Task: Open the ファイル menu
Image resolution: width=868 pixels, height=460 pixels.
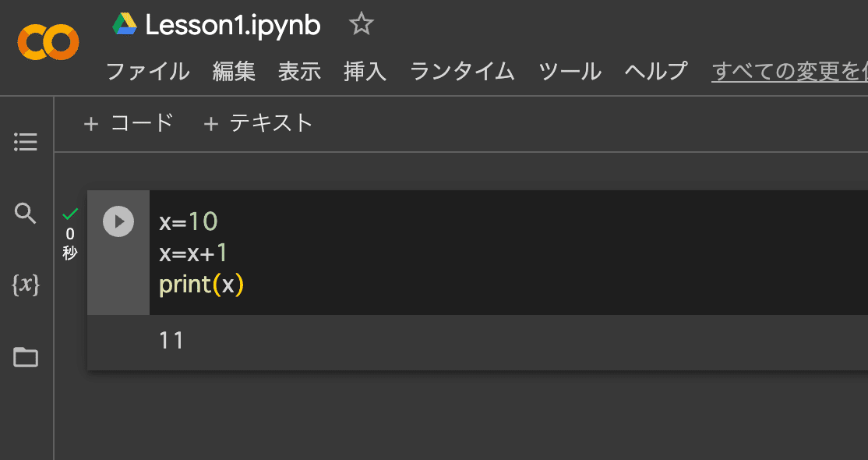Action: [147, 71]
